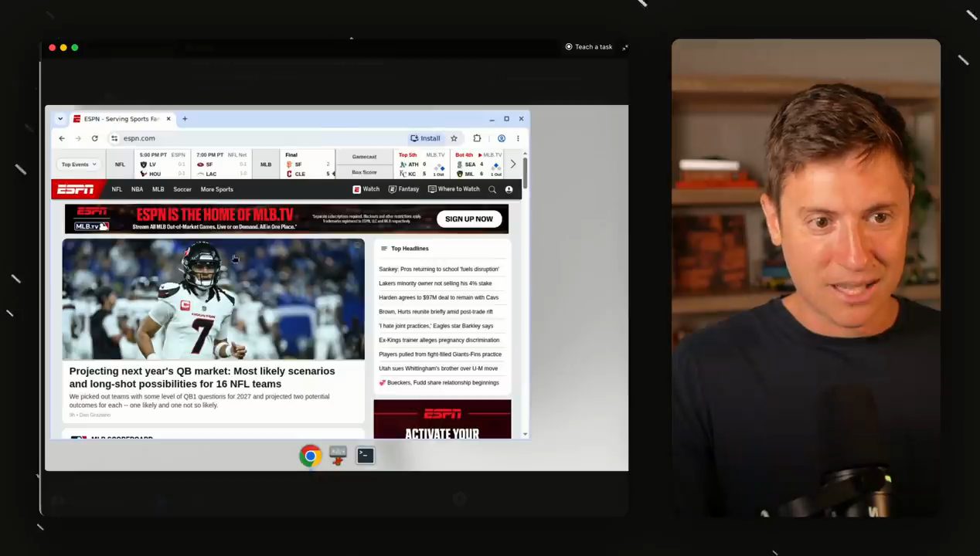Image resolution: width=980 pixels, height=556 pixels.
Task: Open Ex-Kings trainer headline
Action: [x=439, y=340]
